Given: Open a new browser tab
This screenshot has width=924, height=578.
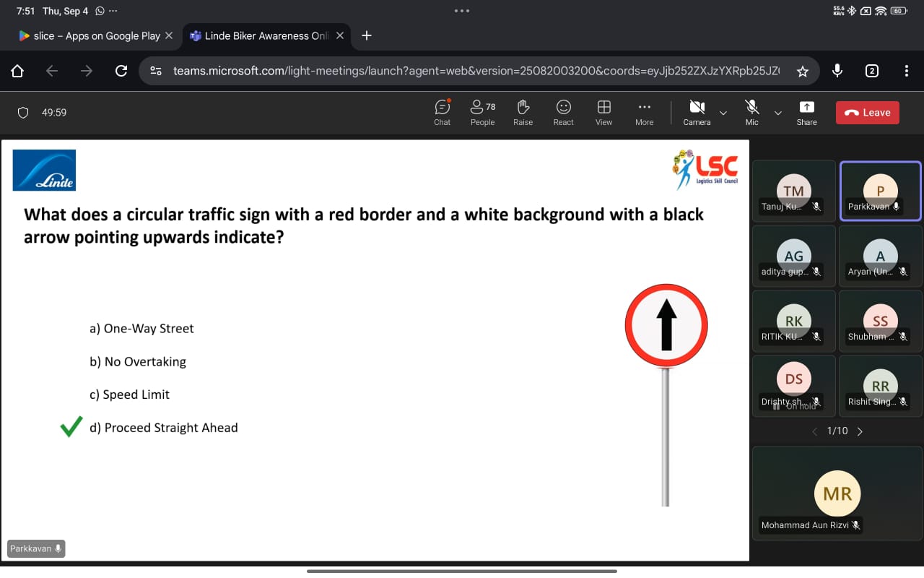Looking at the screenshot, I should [368, 35].
